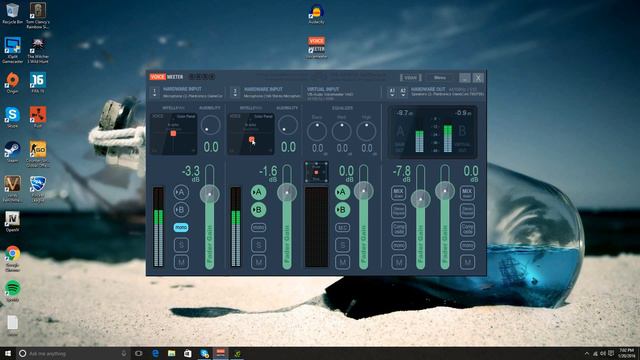Toggle Mix down on output B
Image resolution: width=640 pixels, height=360 pixels.
[467, 193]
